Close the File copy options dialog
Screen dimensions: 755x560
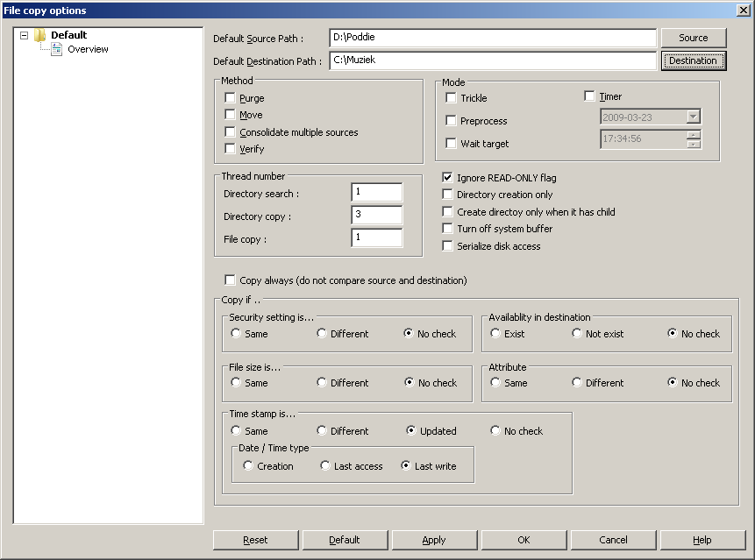point(743,10)
